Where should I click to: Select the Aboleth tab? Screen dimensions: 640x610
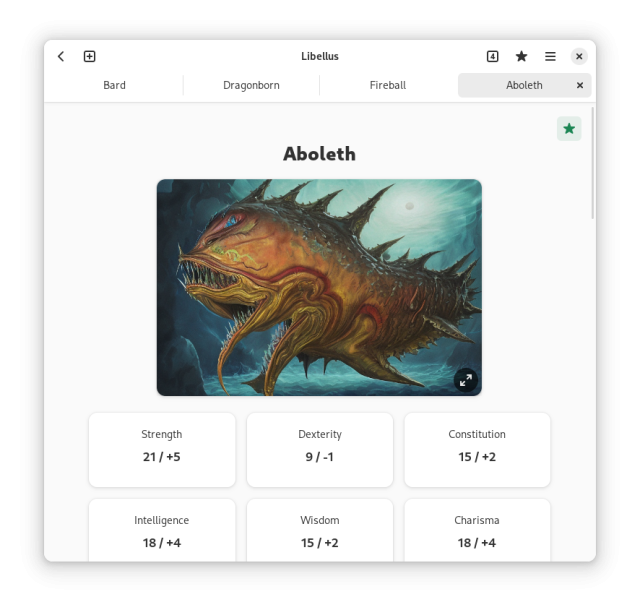(524, 85)
